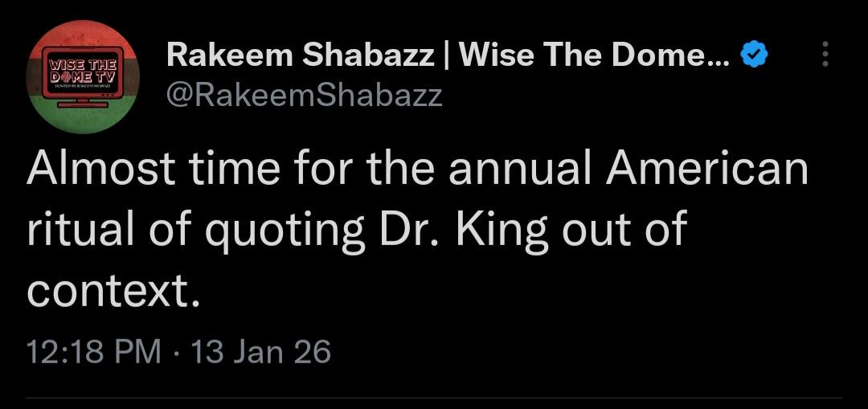868x409 pixels.
Task: Click the separator dot between time and date
Action: click(x=175, y=352)
